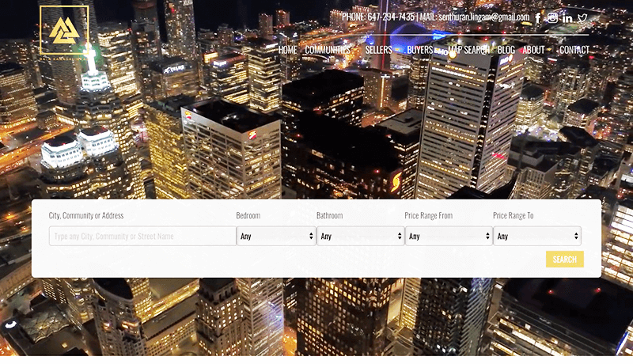The image size is (633, 364).
Task: Open the Instagram social icon
Action: coord(552,17)
